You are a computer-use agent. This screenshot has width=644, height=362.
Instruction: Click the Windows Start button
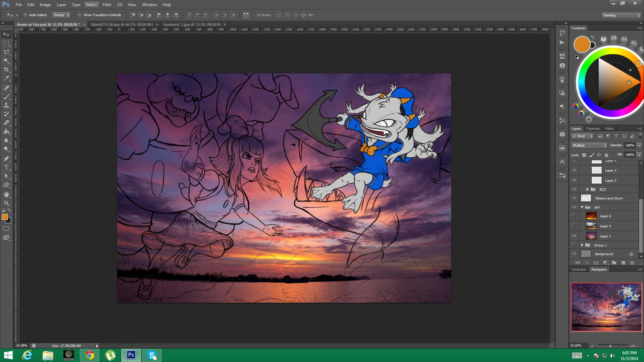click(x=8, y=355)
